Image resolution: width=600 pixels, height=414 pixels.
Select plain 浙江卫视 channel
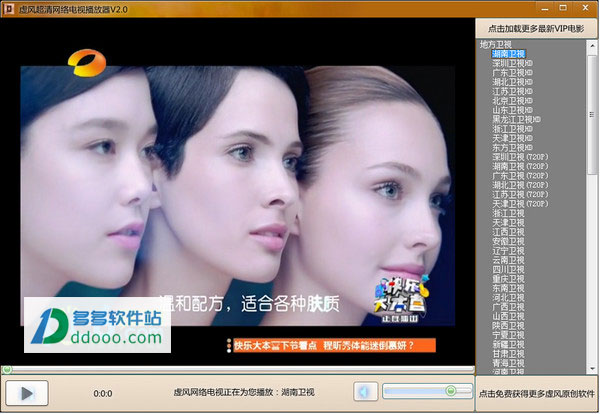(509, 213)
